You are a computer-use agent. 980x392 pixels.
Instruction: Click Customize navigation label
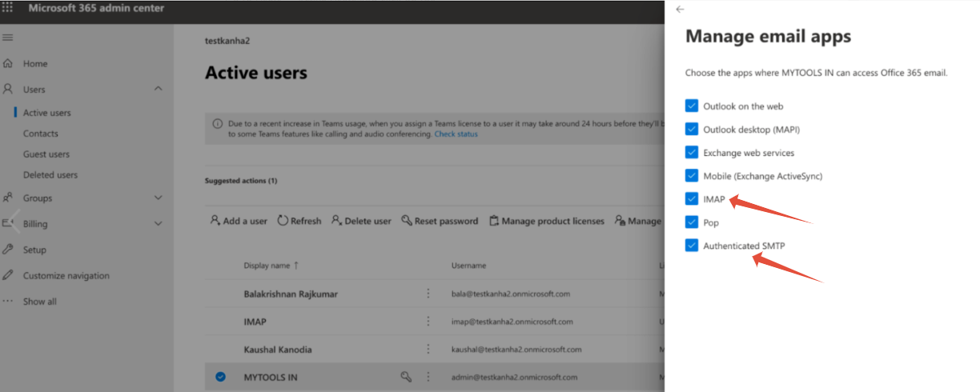(x=66, y=275)
